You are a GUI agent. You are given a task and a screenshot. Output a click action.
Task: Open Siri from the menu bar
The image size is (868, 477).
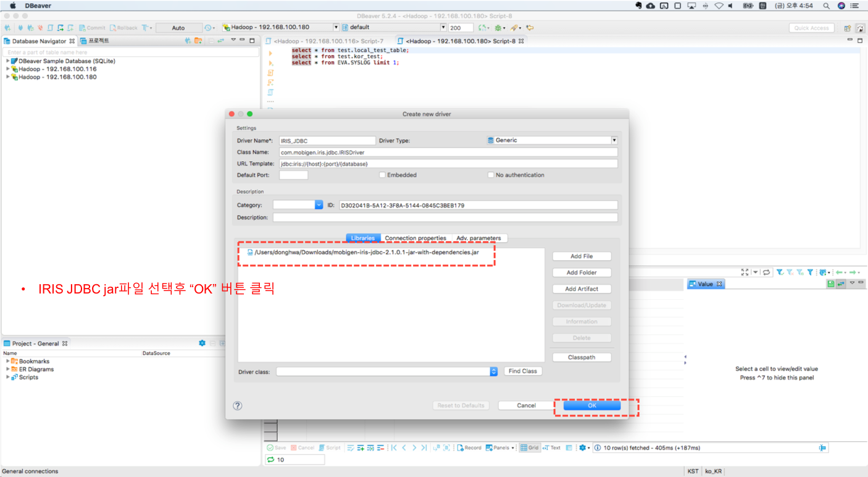[841, 6]
